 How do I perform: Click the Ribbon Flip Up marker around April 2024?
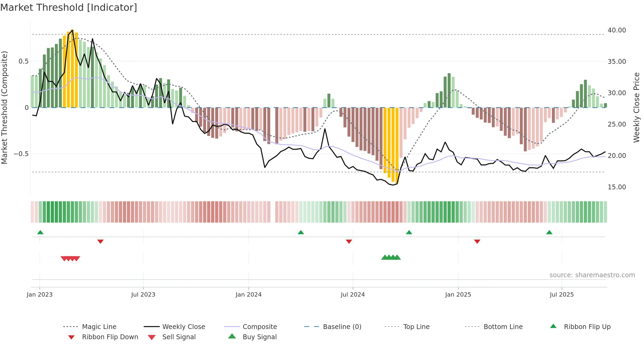click(301, 232)
